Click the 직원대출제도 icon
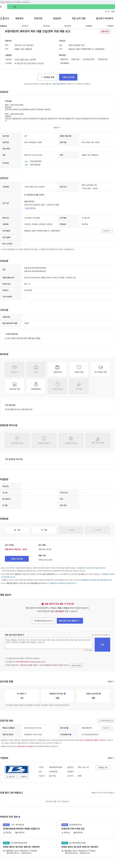This screenshot has width=115, height=868. 36,386
